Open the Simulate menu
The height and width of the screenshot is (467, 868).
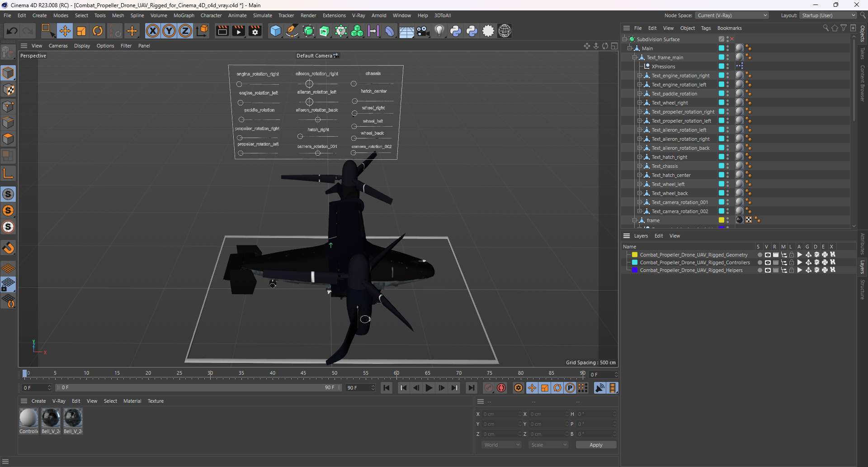(x=262, y=15)
